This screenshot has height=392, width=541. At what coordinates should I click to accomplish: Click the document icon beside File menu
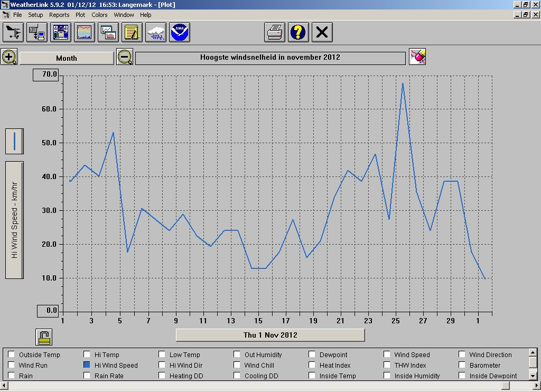click(6, 15)
